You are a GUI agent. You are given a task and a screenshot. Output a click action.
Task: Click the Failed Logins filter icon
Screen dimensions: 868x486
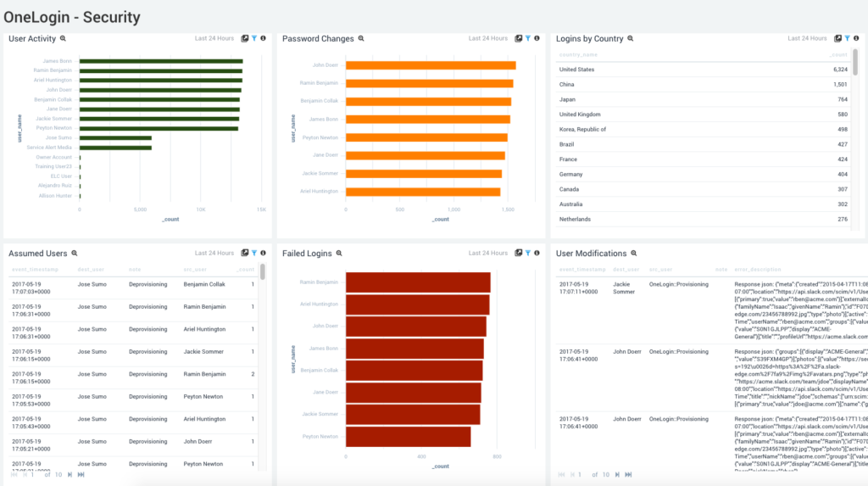[x=528, y=253]
